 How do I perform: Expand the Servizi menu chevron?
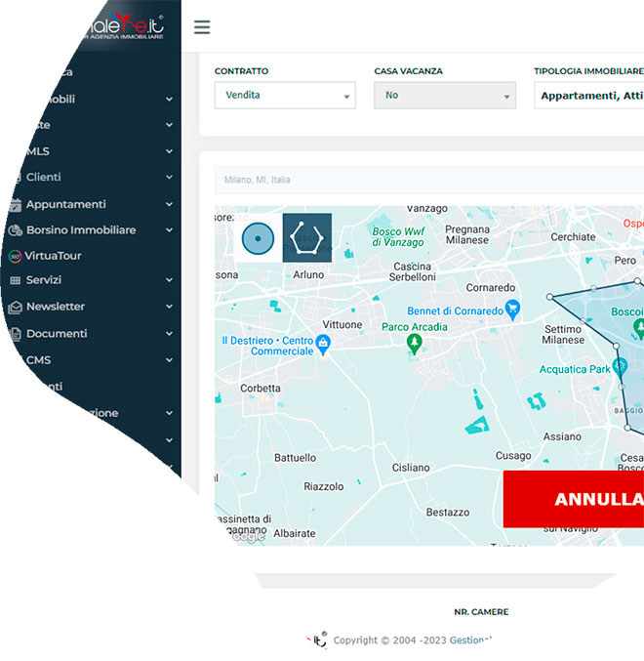click(x=170, y=280)
